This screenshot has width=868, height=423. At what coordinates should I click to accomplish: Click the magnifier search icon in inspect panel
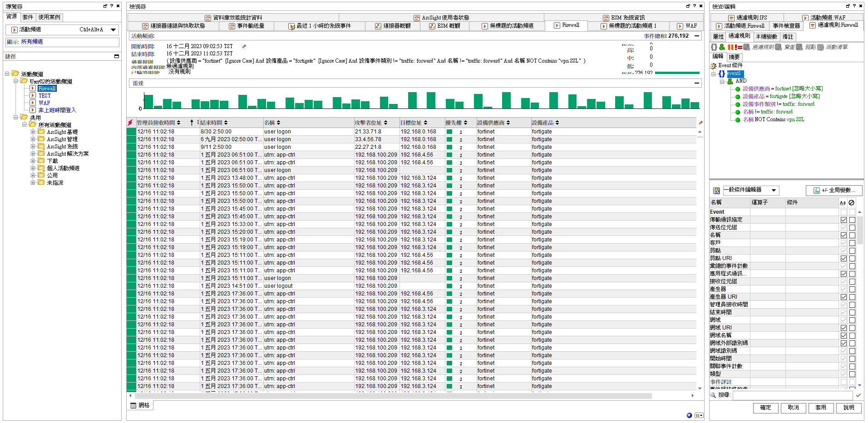tap(713, 395)
